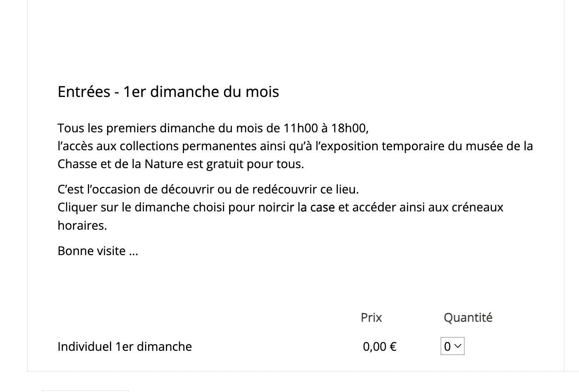Click the partially visible button below the ticket table

(85, 391)
